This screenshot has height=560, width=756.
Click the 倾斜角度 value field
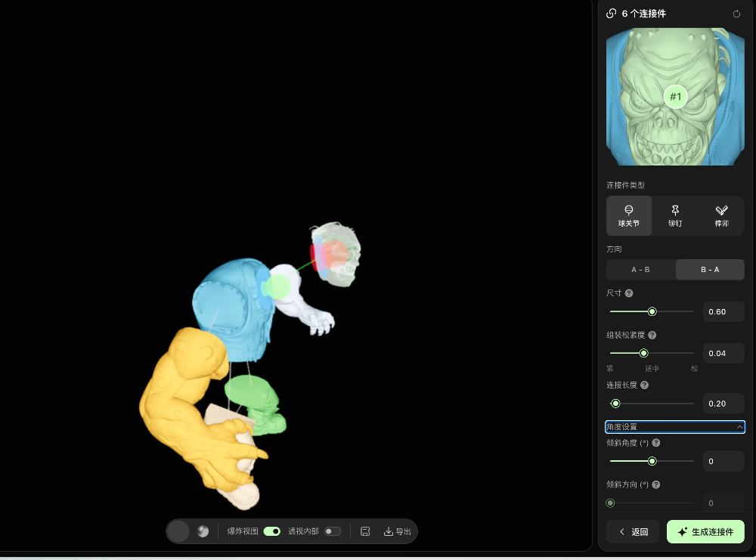(x=723, y=461)
